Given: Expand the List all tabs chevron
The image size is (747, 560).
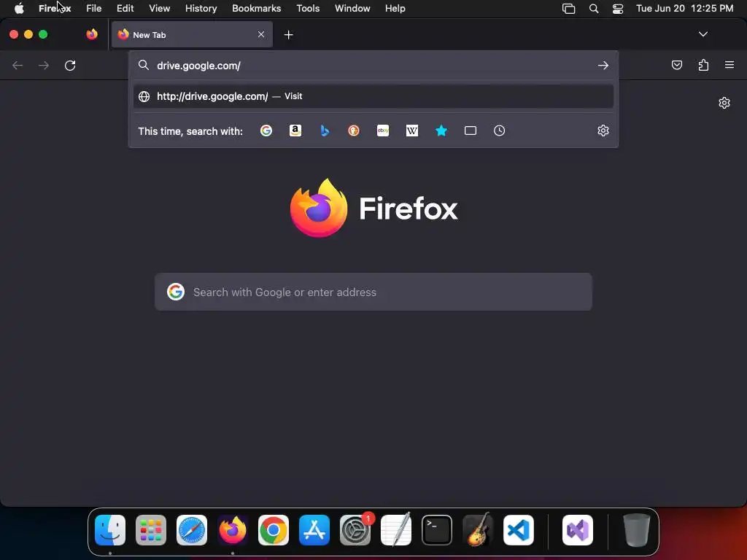Looking at the screenshot, I should pyautogui.click(x=703, y=34).
